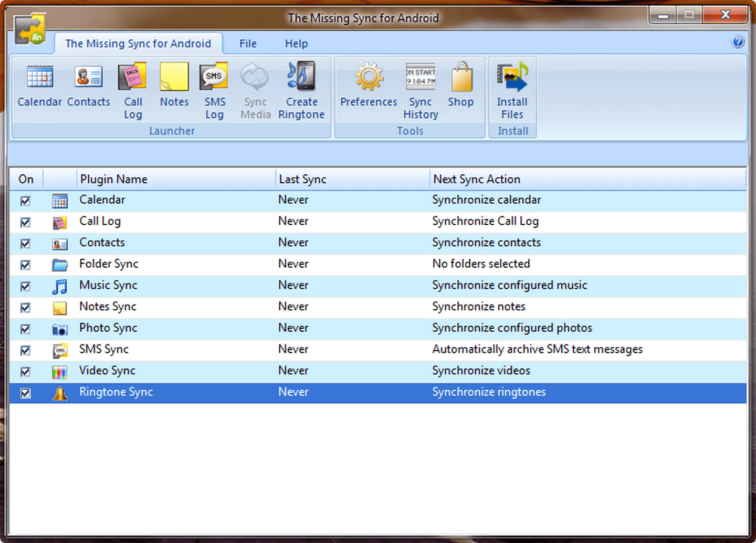Screen dimensions: 756x543
Task: View Sync History from Tools group
Action: tap(421, 77)
